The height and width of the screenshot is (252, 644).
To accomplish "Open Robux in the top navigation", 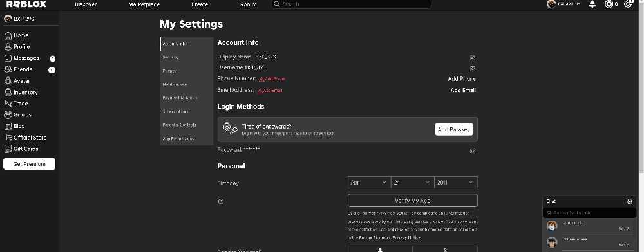I will point(248,4).
